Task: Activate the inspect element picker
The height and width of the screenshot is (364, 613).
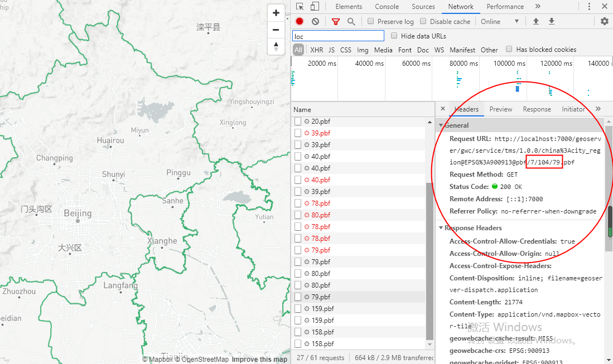Action: tap(300, 7)
